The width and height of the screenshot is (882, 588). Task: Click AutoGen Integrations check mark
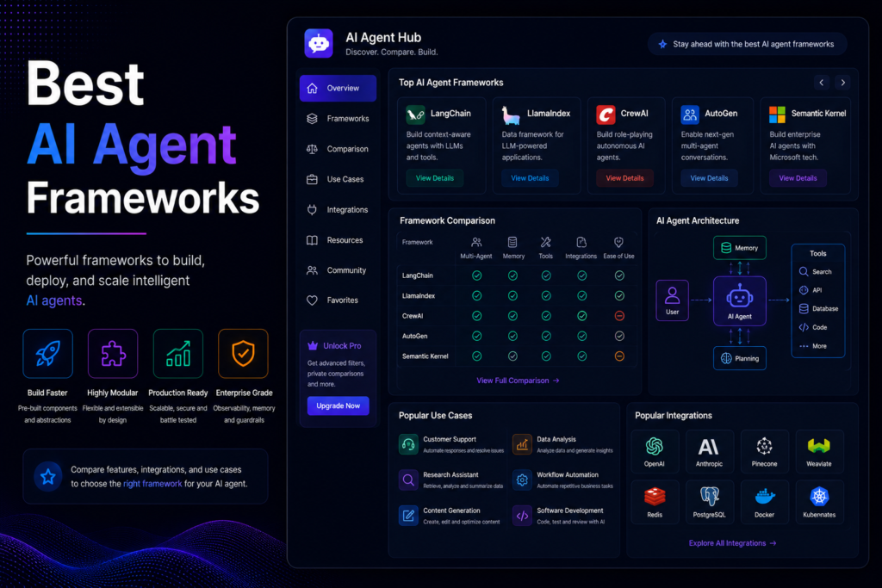pos(582,336)
